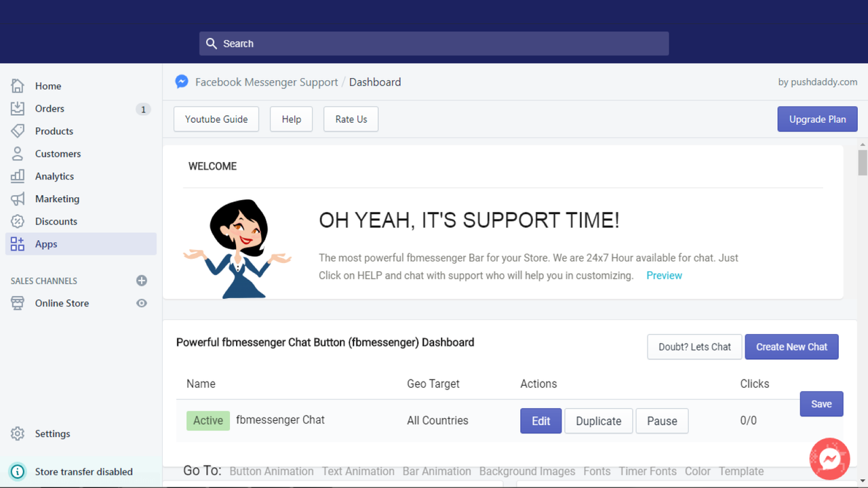Open the Customers page
The height and width of the screenshot is (488, 868).
(58, 154)
